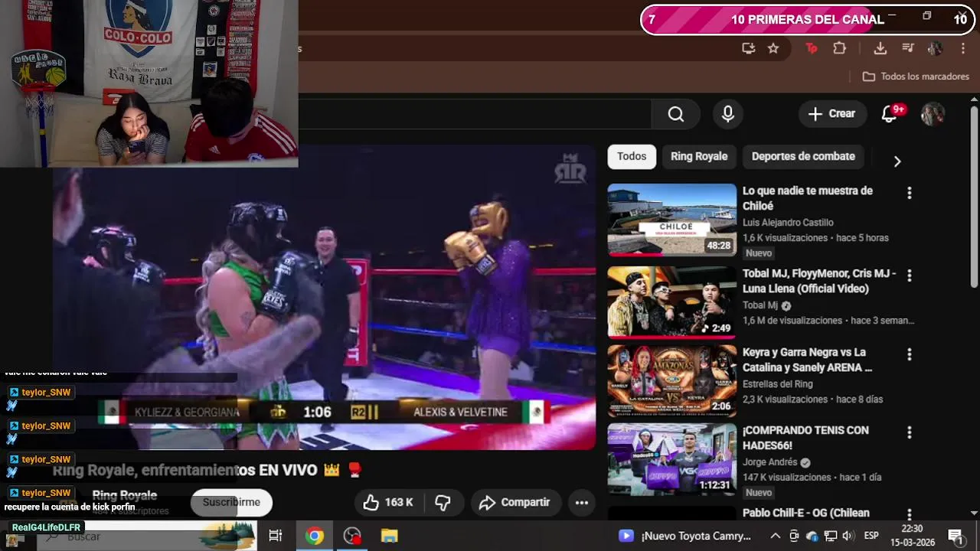Screen dimensions: 980x551
Task: Subscribe with the Suscribirme button
Action: [x=231, y=502]
